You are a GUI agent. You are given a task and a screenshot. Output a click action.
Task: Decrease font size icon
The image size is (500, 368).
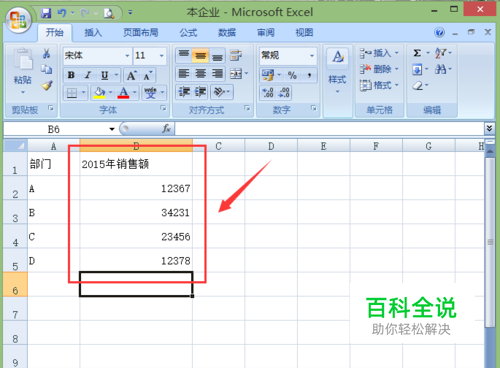pyautogui.click(x=148, y=76)
